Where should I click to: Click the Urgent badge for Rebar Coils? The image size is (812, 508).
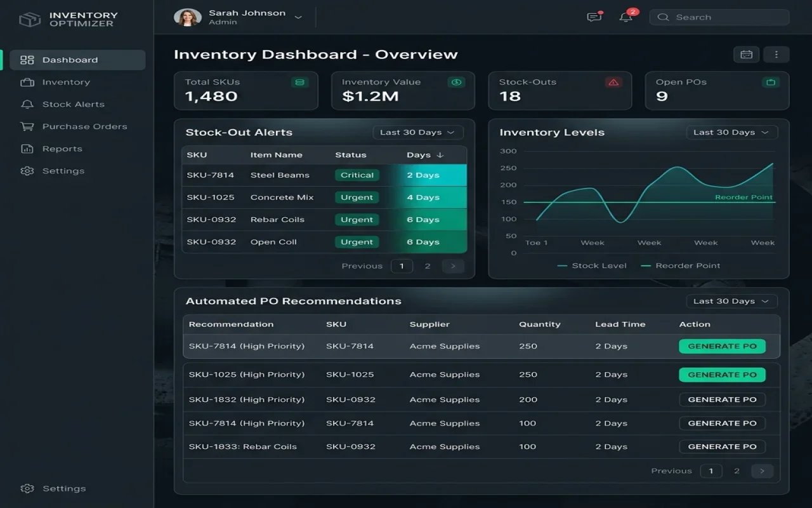coord(357,220)
